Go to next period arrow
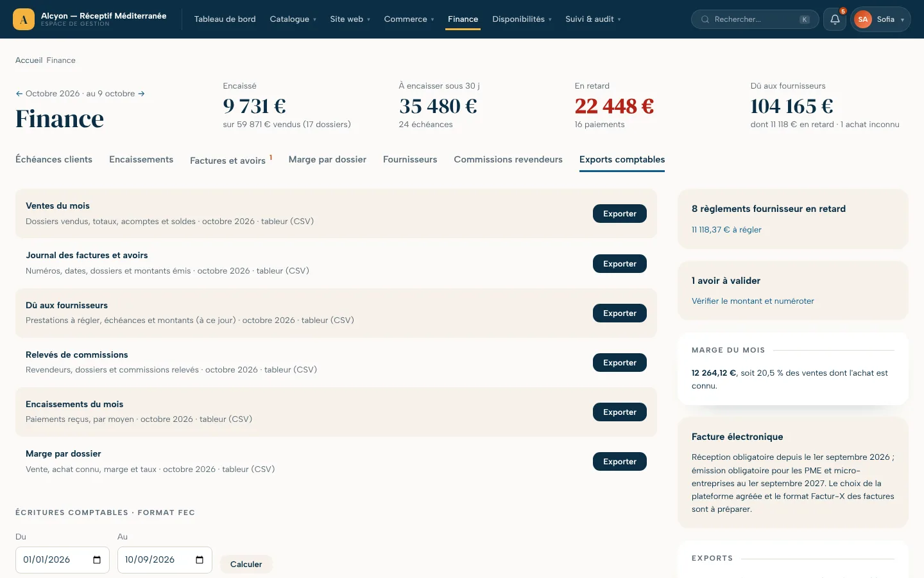The image size is (924, 578). tap(142, 94)
